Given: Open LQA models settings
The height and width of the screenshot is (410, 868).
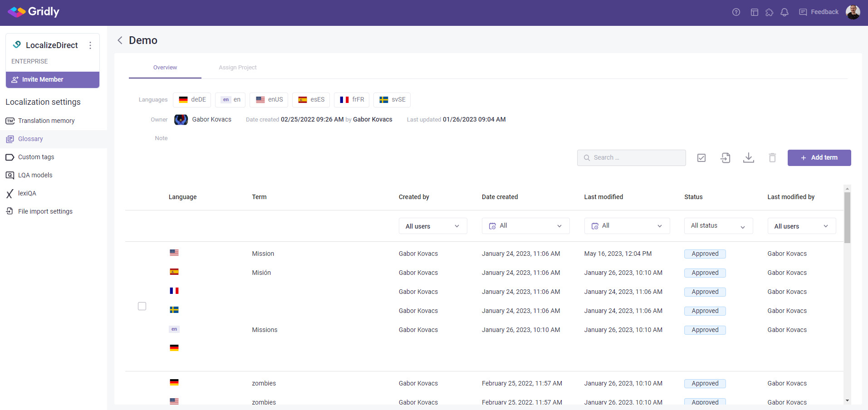Looking at the screenshot, I should point(34,175).
